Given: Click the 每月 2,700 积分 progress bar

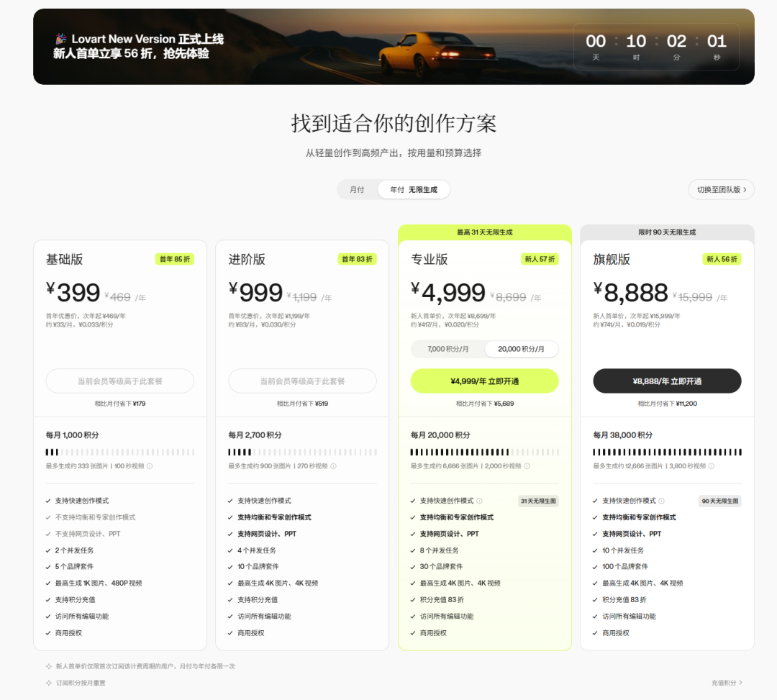Looking at the screenshot, I should (302, 453).
